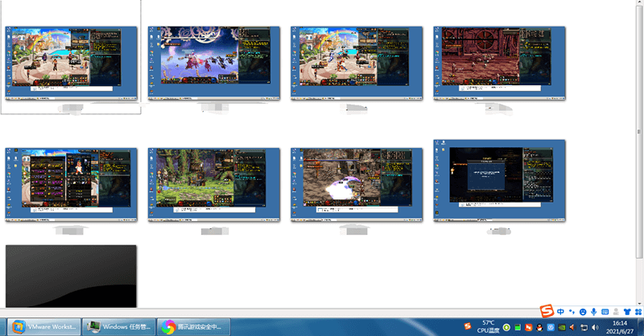This screenshot has width=644, height=336.
Task: Open Sogou toolbox grid icon
Action: click(x=638, y=312)
